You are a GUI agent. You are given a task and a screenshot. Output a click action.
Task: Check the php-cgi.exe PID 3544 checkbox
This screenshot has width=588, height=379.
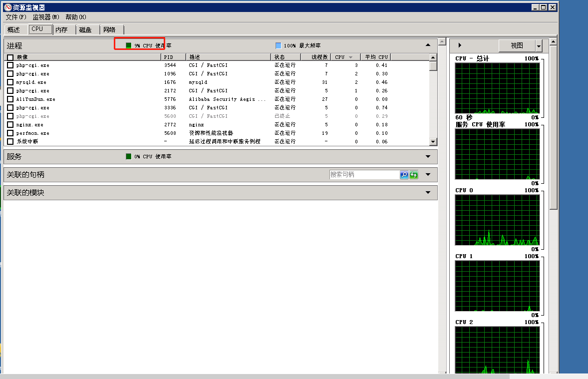click(10, 65)
